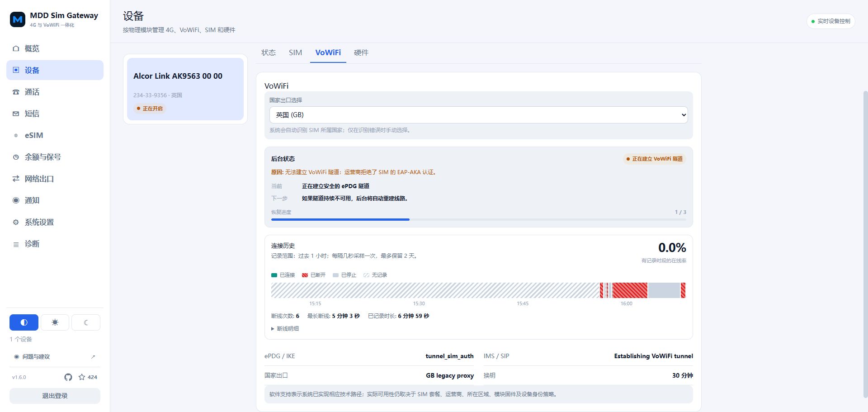Switch to the 状态 tab
The height and width of the screenshot is (412, 868).
tap(269, 52)
